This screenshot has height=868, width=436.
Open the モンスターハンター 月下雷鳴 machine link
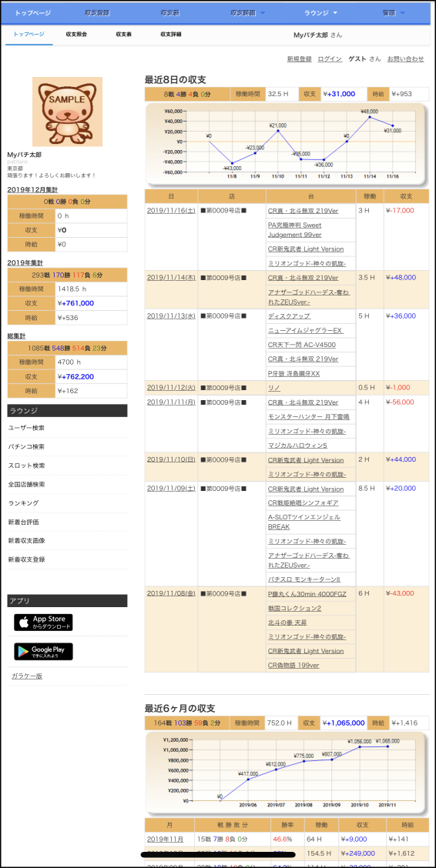[x=309, y=416]
